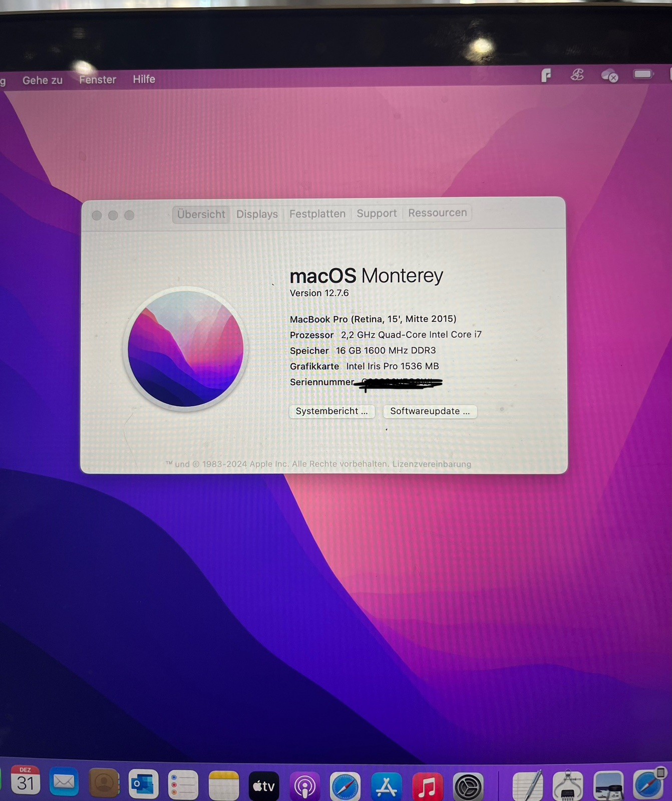Go to the Support tab

pos(377,213)
